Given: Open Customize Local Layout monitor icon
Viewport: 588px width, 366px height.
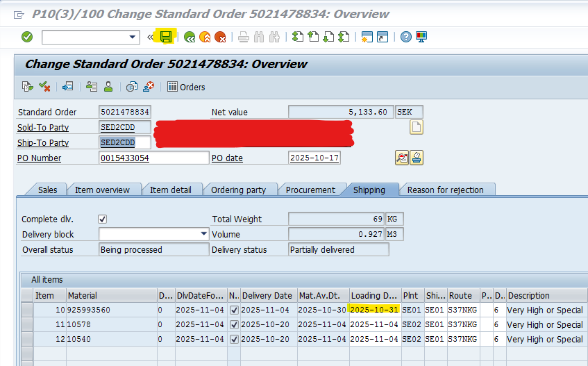Looking at the screenshot, I should [421, 37].
